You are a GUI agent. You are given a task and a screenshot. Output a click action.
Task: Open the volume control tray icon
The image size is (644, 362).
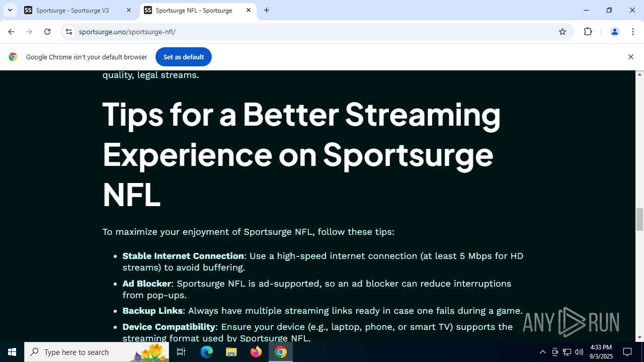[579, 352]
